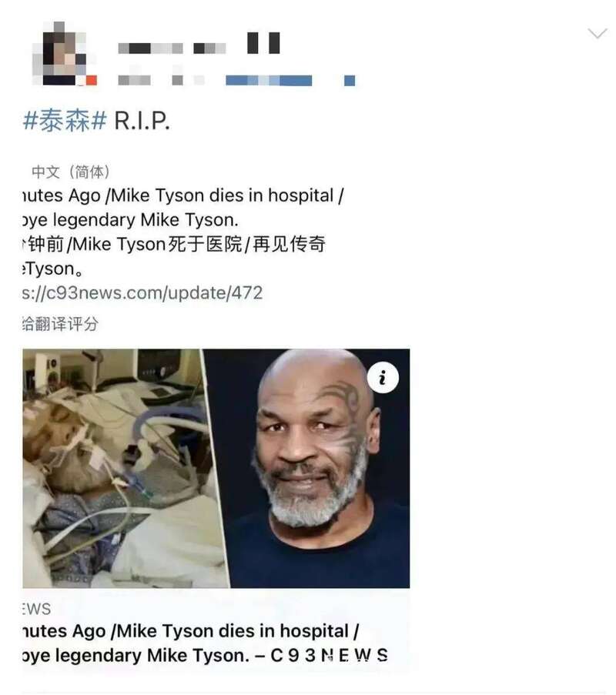Open the #泰森# hashtag topic
Viewport: 616px width, 695px height.
(65, 121)
